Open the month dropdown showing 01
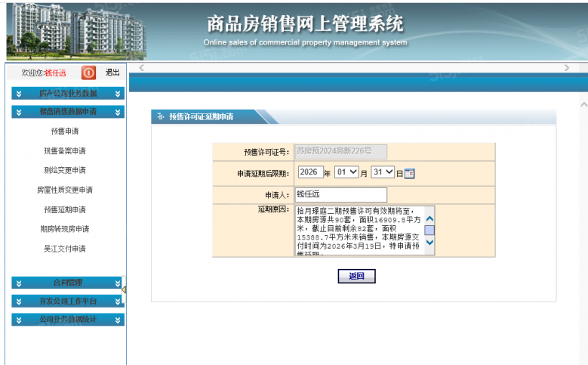 (346, 172)
